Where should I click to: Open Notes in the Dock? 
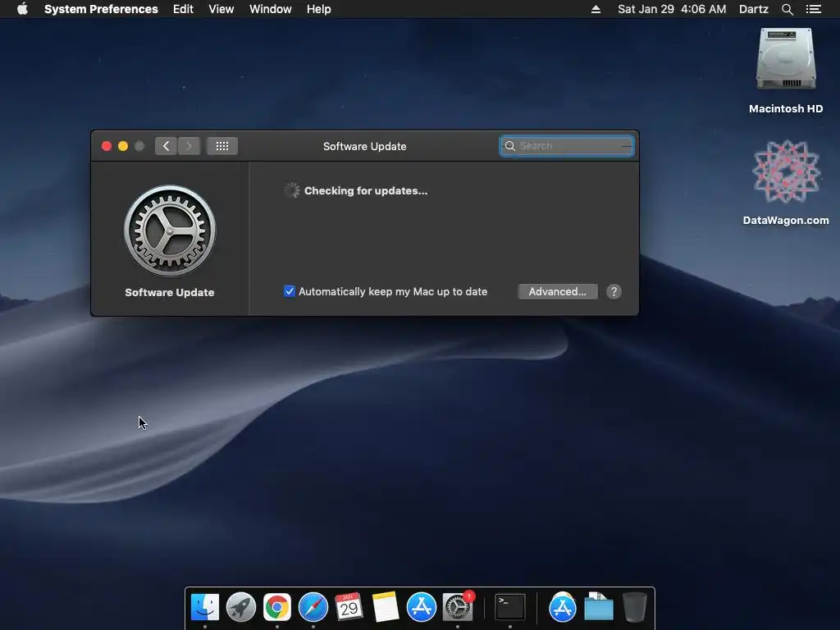pos(386,608)
